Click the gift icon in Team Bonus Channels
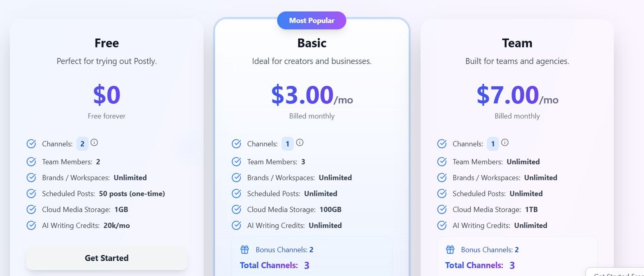 click(450, 250)
